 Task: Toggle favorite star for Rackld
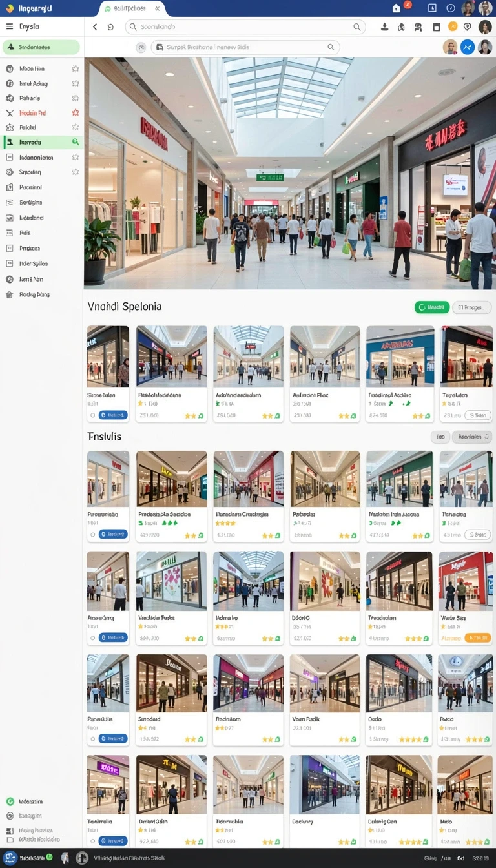76,127
